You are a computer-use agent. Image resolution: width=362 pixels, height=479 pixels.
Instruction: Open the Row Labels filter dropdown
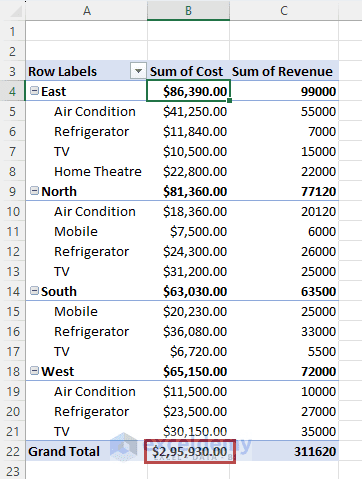138,71
